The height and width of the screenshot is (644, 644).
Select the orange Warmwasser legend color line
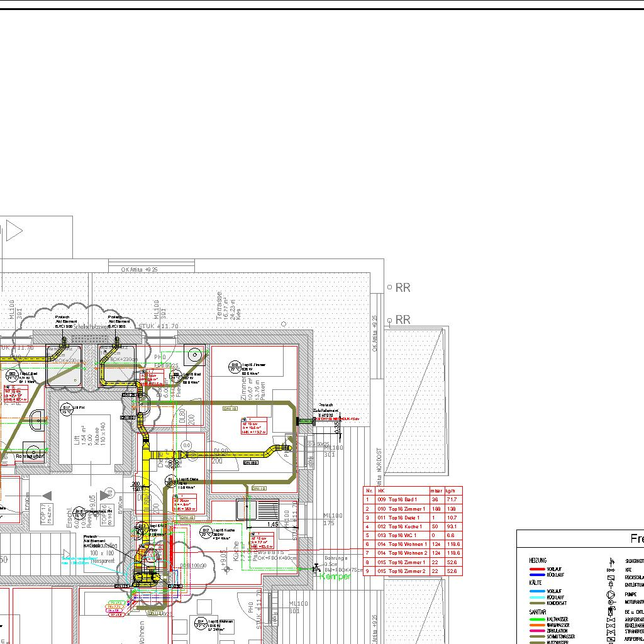pos(536,625)
